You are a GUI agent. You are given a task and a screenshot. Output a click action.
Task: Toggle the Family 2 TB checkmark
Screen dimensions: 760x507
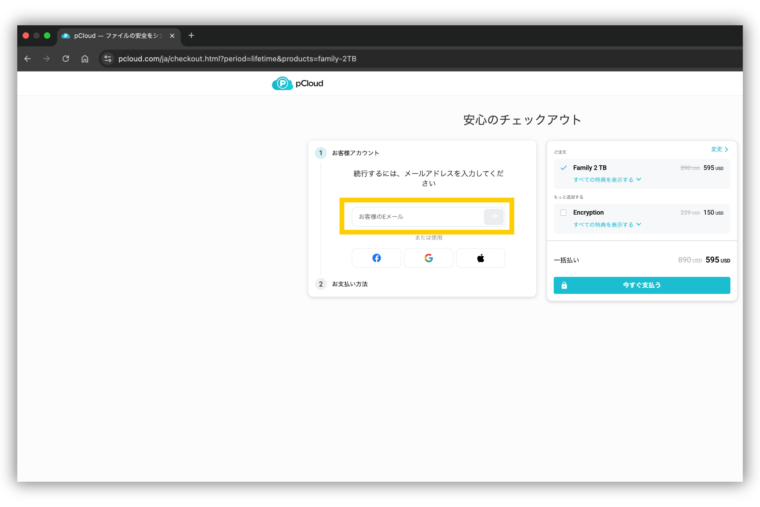pos(563,168)
